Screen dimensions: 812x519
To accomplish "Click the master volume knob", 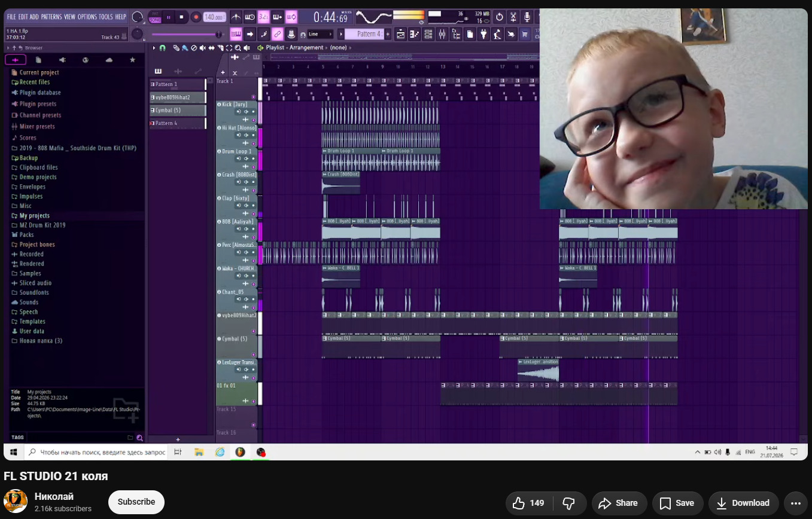I will (x=137, y=17).
